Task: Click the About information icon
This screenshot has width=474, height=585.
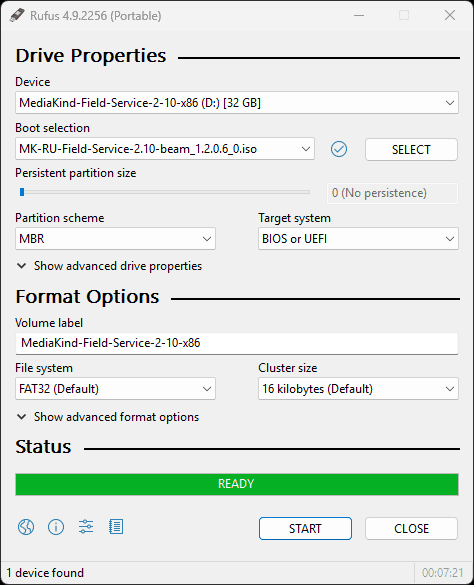Action: [x=56, y=527]
